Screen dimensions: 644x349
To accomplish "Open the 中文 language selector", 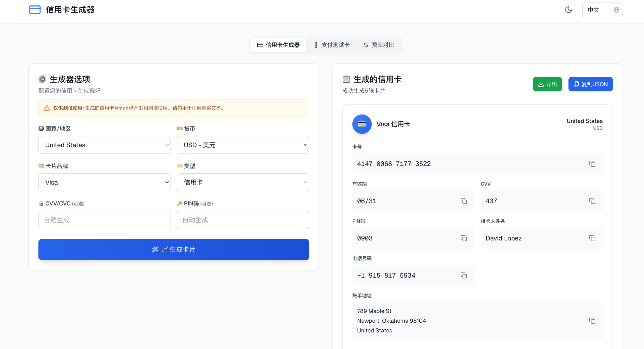I will tap(602, 10).
